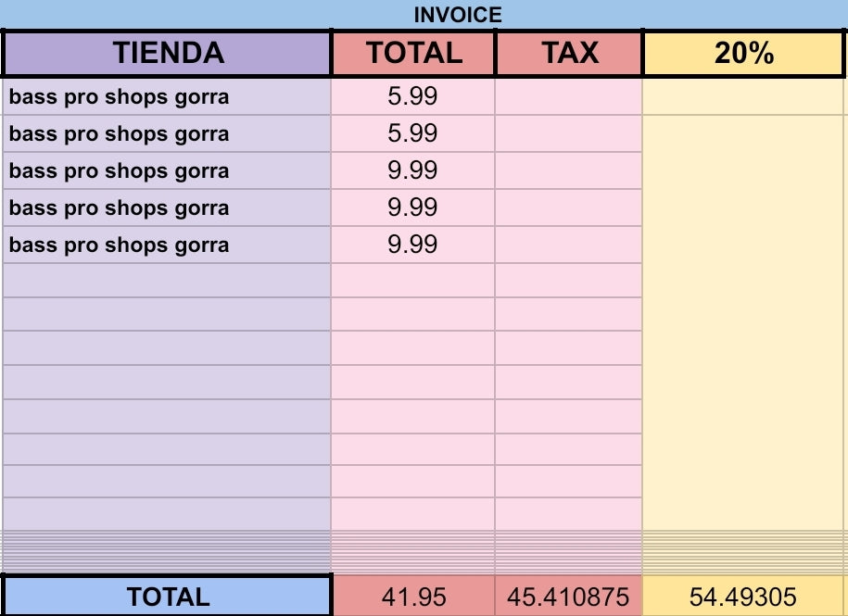Click the third "bass pro shops gorra" entry
Screen dimensions: 848x616
tap(119, 171)
